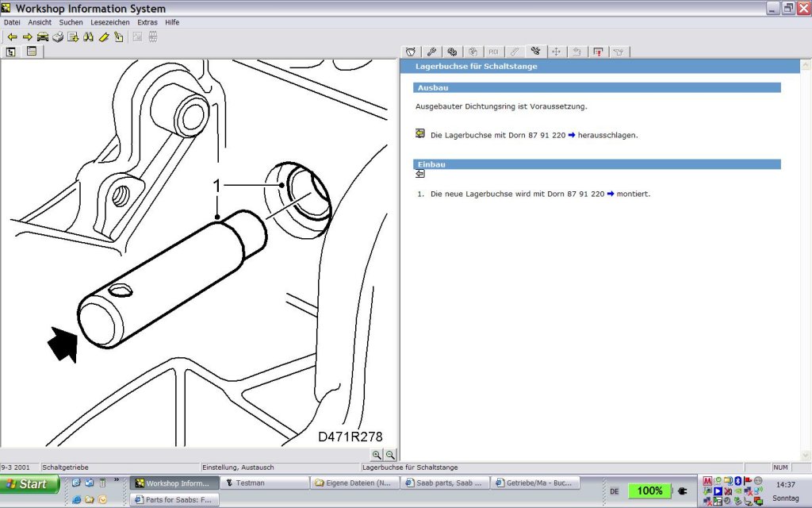Open the Suchen menu
The image size is (812, 508).
71,22
